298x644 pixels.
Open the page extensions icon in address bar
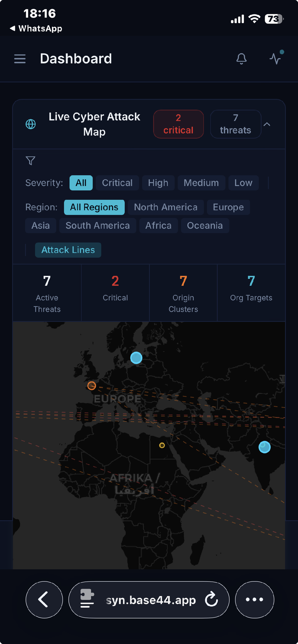(x=87, y=599)
